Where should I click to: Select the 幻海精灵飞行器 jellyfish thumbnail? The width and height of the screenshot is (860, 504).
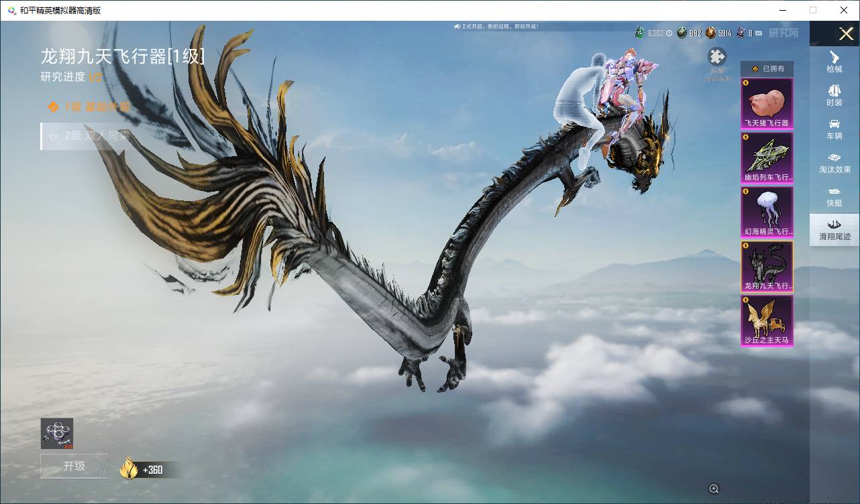point(767,212)
